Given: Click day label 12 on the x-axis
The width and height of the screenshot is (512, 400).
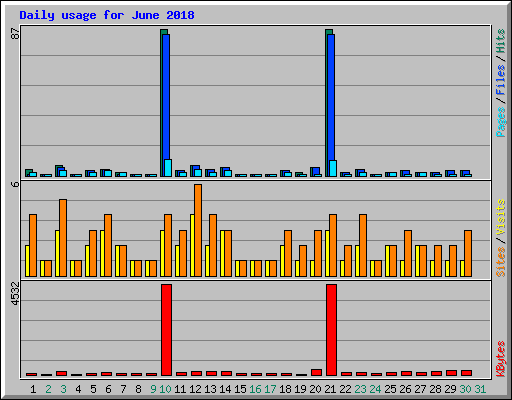Looking at the screenshot, I should pyautogui.click(x=195, y=389).
